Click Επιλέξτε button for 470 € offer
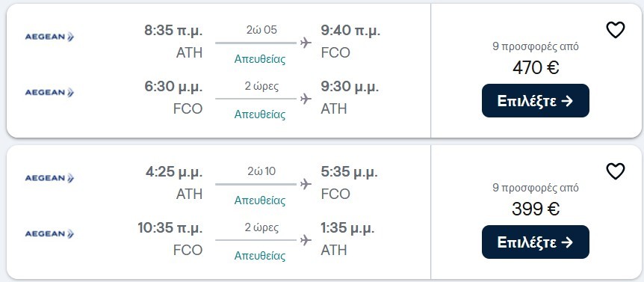This screenshot has width=644, height=282. pyautogui.click(x=535, y=101)
